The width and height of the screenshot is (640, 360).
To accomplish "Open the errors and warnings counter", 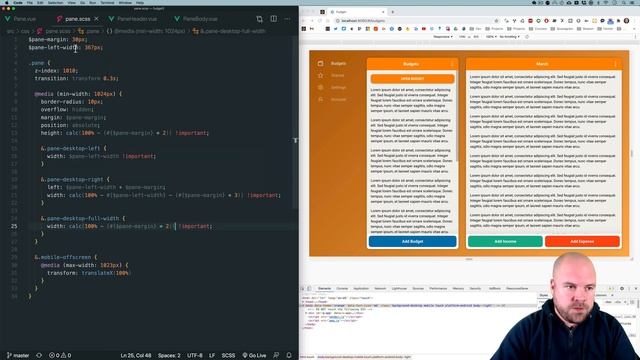I will click(x=60, y=356).
